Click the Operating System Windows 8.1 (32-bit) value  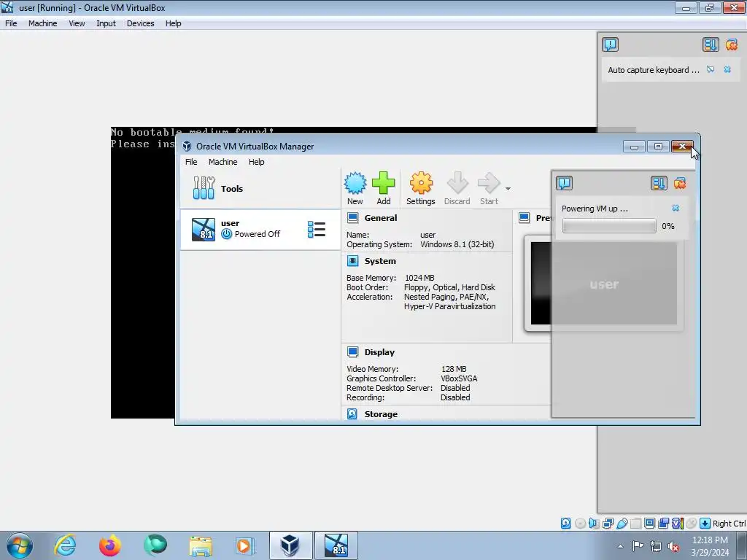[x=457, y=244]
